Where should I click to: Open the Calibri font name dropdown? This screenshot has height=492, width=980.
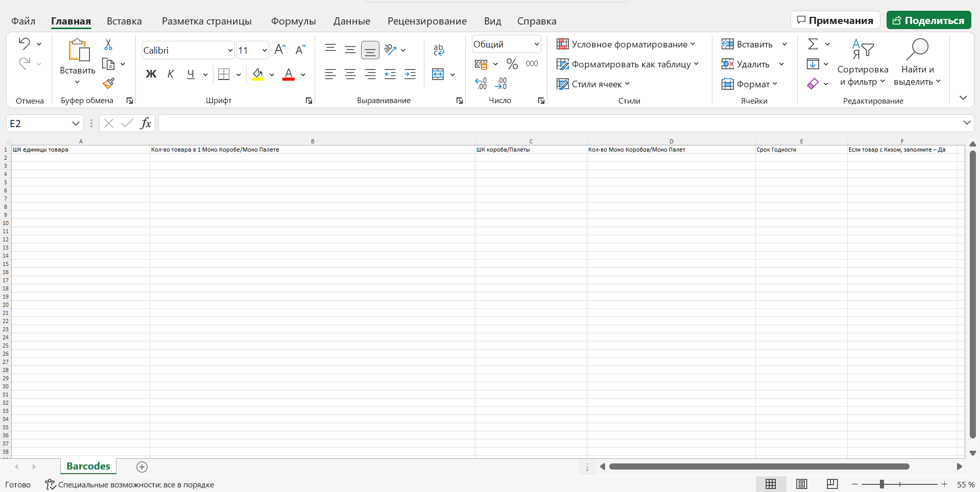[x=230, y=50]
